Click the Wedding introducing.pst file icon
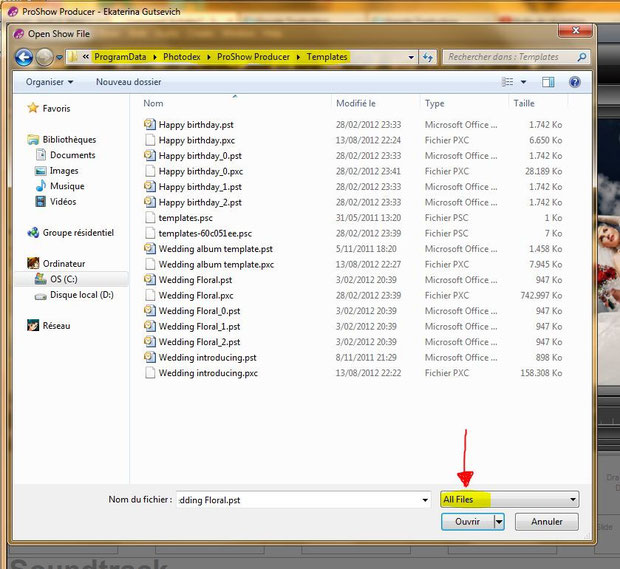620x569 pixels. pyautogui.click(x=149, y=357)
